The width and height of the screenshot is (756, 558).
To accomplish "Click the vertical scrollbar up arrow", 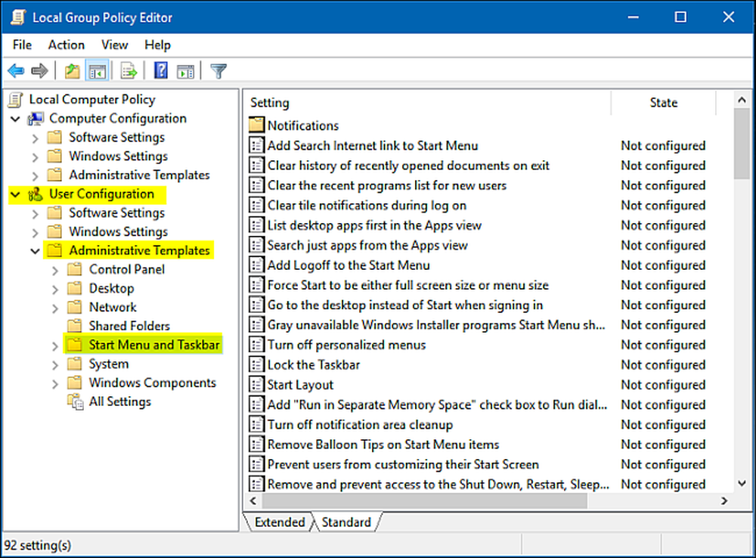I will (742, 101).
